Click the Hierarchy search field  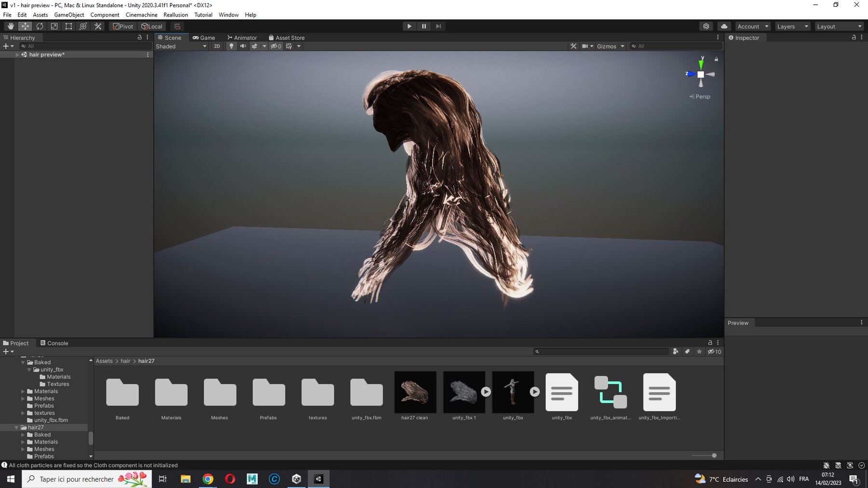pyautogui.click(x=85, y=46)
